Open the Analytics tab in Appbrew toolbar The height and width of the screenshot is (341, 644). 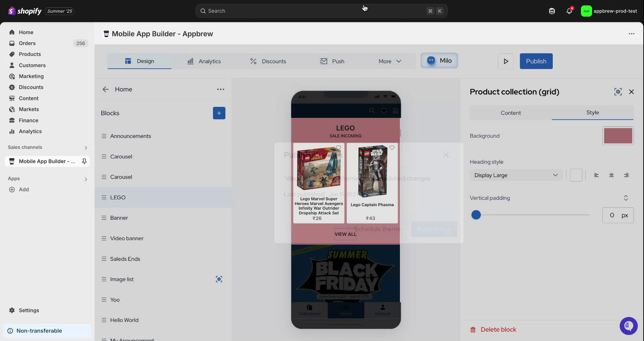[x=204, y=61]
